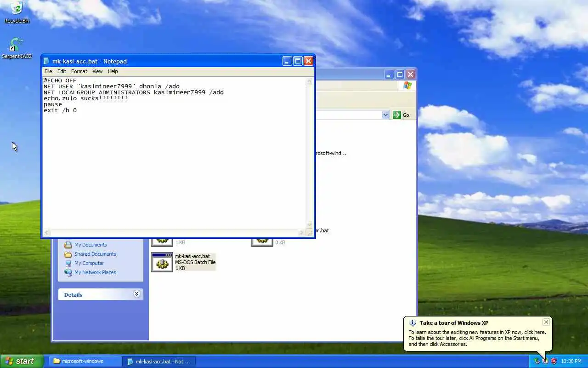This screenshot has height=368, width=588.
Task: Click the info icon in tour balloon
Action: [x=413, y=323]
